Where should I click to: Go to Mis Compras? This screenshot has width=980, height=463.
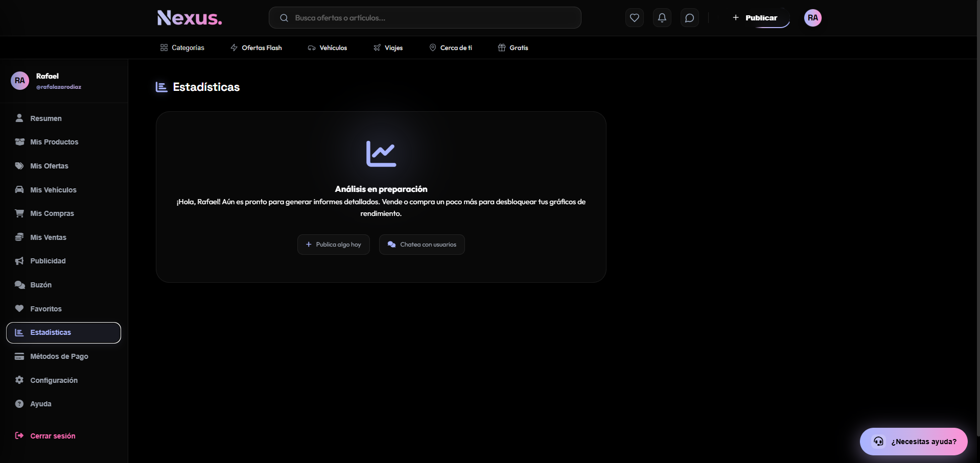pyautogui.click(x=63, y=213)
